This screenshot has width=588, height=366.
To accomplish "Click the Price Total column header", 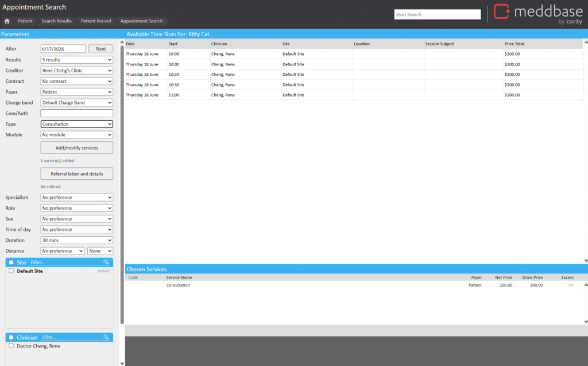I will [514, 44].
